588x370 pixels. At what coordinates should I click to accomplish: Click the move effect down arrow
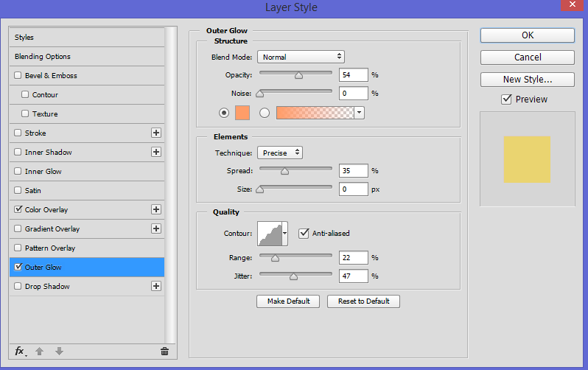pos(59,351)
